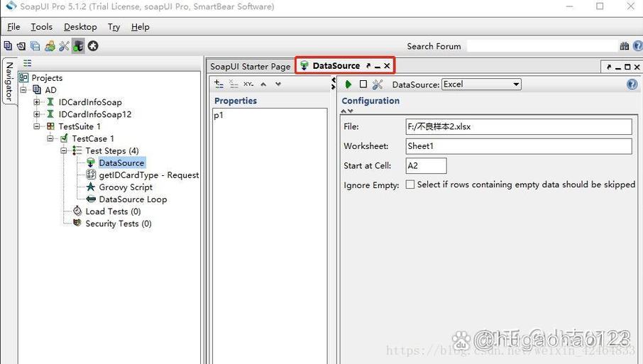Click the stop square icon in DataSource toolbar

point(363,84)
